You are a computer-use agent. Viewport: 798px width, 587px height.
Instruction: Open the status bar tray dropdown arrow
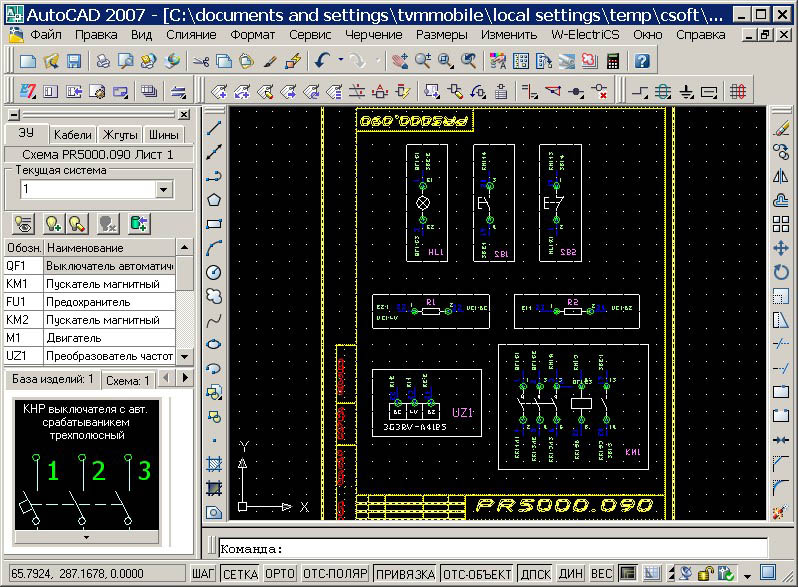tap(747, 576)
